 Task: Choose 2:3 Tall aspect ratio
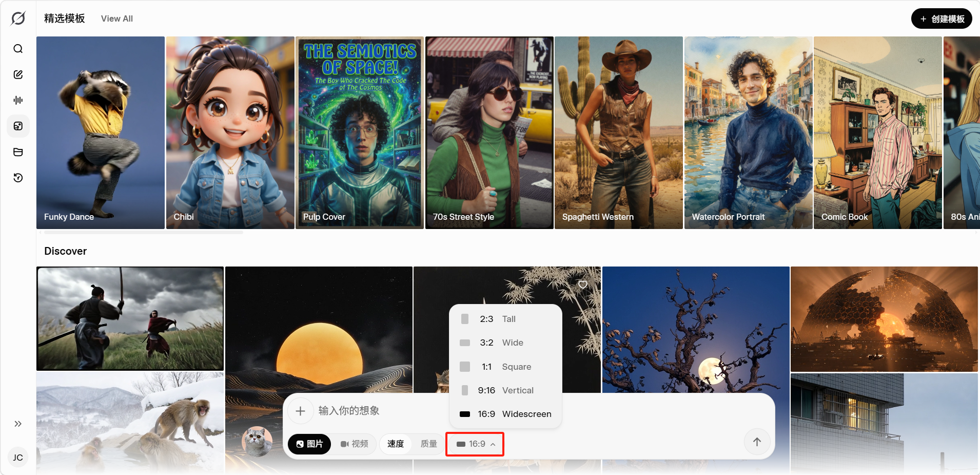[505, 319]
